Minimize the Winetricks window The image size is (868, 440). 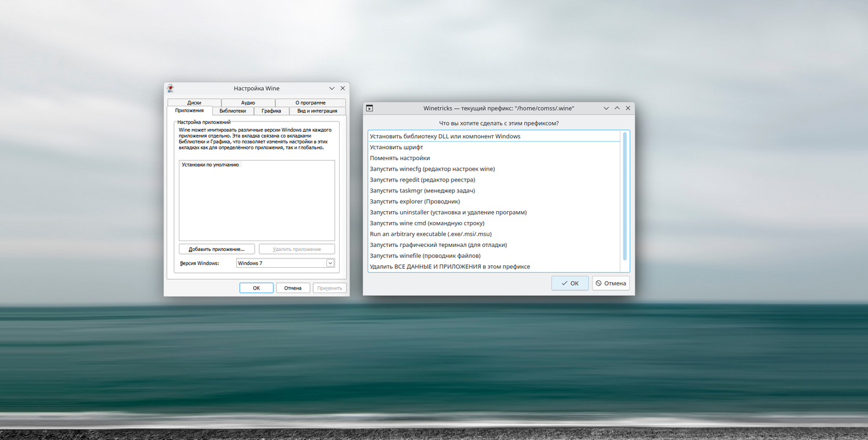[x=606, y=108]
